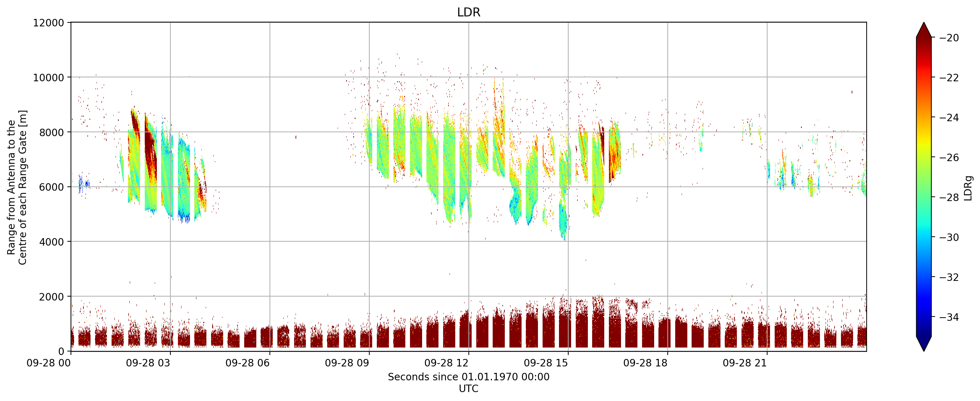Viewport: 980px width, 401px height.
Task: Click the green region of the colorbar
Action: click(x=924, y=187)
